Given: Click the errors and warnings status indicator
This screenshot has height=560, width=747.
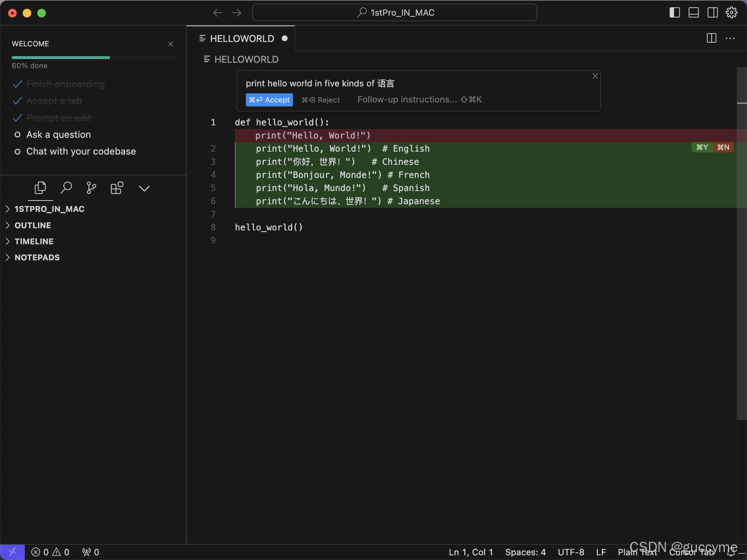Looking at the screenshot, I should 50,552.
